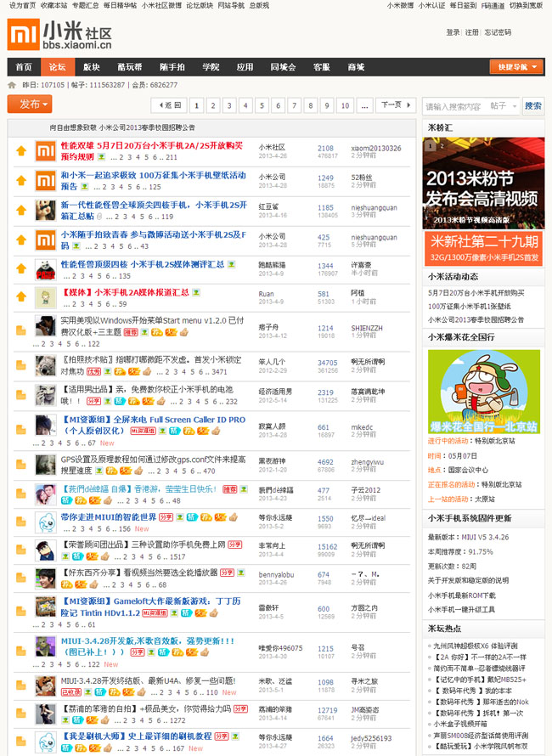
Task: Click the avatar of the 校正小米手机电池 thread
Action: 46,395
